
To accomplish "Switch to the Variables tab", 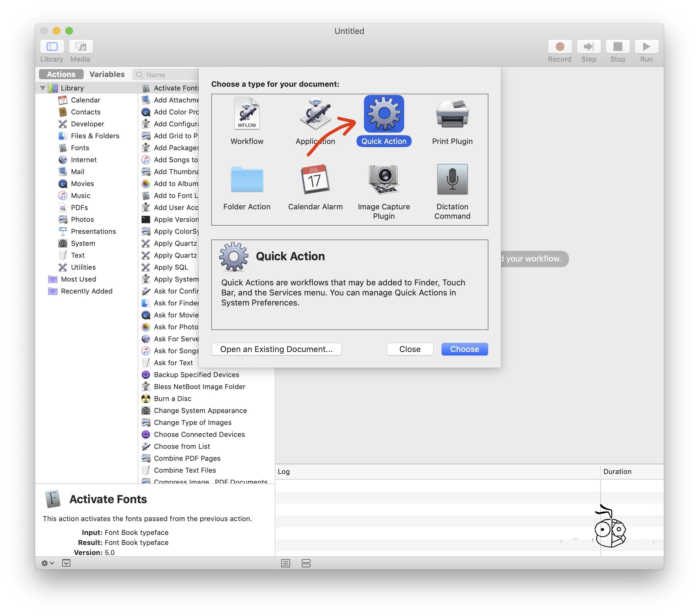I will pyautogui.click(x=107, y=74).
